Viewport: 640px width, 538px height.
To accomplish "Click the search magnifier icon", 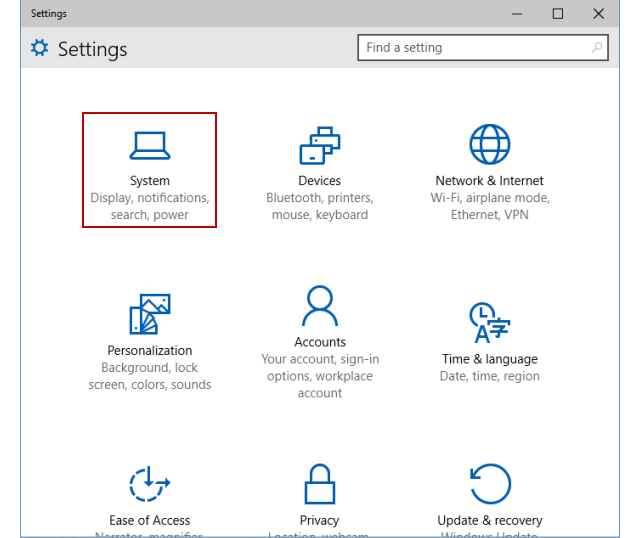I will [x=597, y=48].
